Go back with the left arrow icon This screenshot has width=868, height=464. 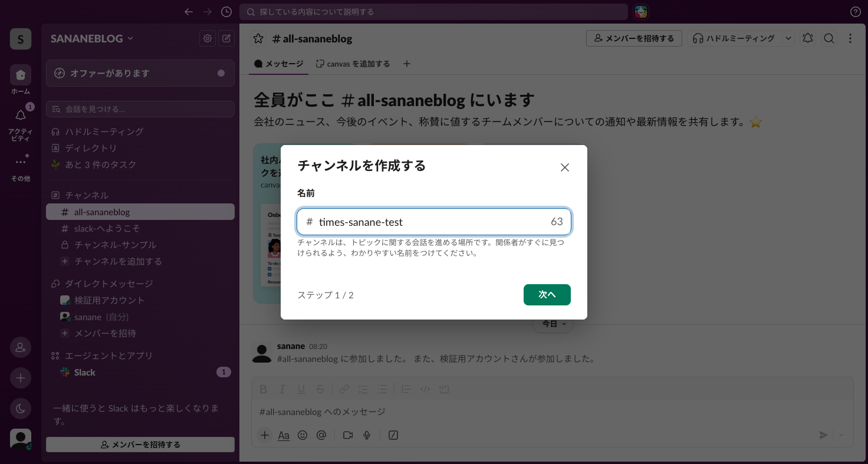point(189,12)
